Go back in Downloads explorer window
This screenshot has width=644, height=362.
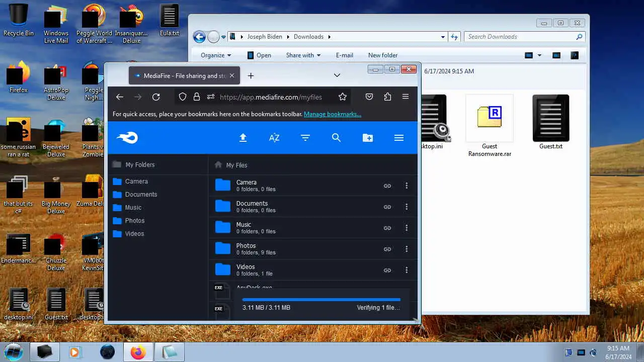(199, 37)
